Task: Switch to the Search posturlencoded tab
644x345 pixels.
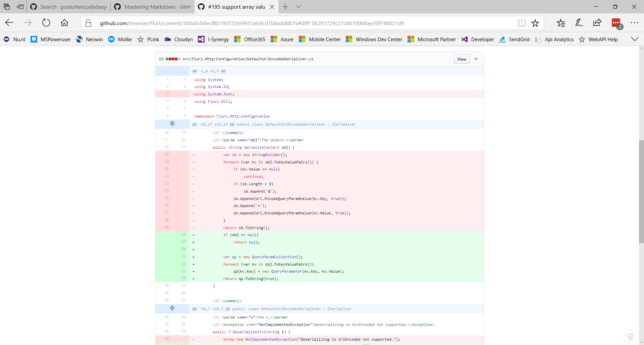Action: pos(69,7)
